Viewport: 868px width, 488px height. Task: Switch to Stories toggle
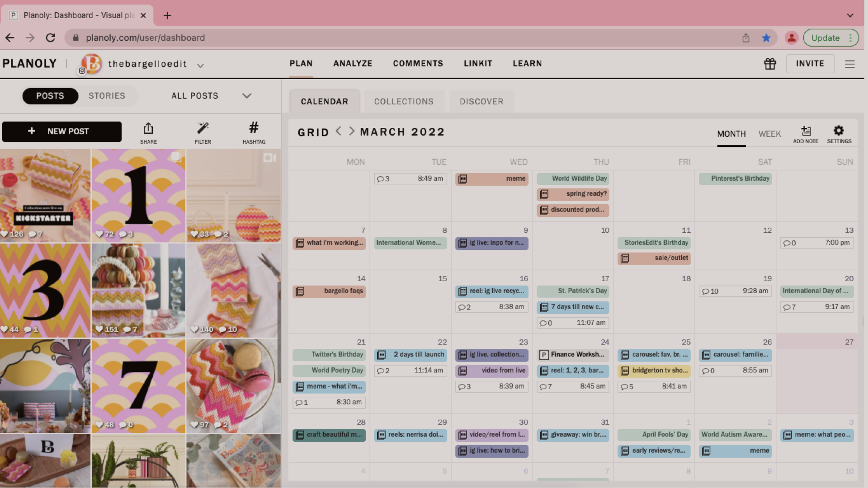[x=107, y=96]
